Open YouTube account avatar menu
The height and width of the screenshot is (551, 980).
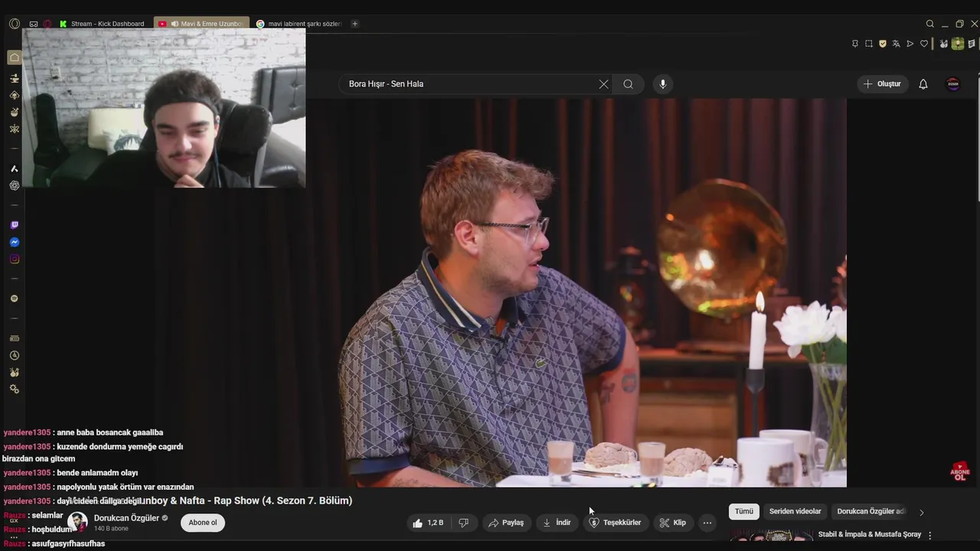[x=953, y=84]
